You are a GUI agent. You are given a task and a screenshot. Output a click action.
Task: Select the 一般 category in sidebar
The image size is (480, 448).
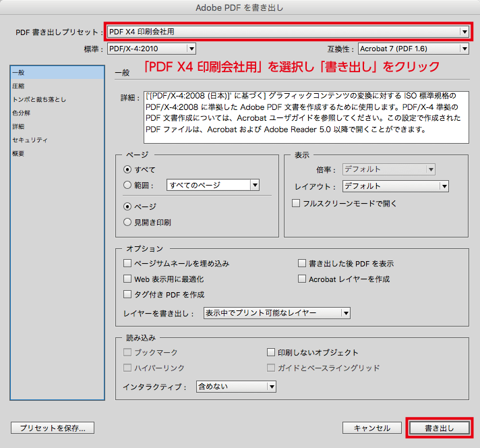[57, 73]
